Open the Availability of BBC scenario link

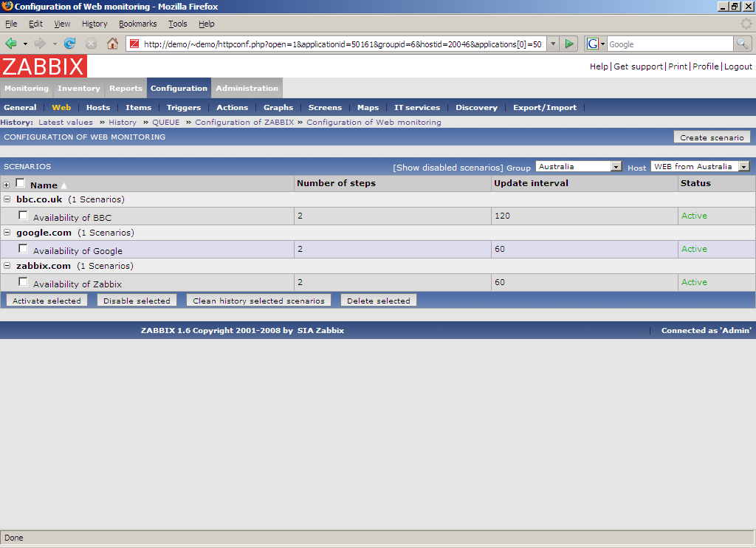click(72, 218)
